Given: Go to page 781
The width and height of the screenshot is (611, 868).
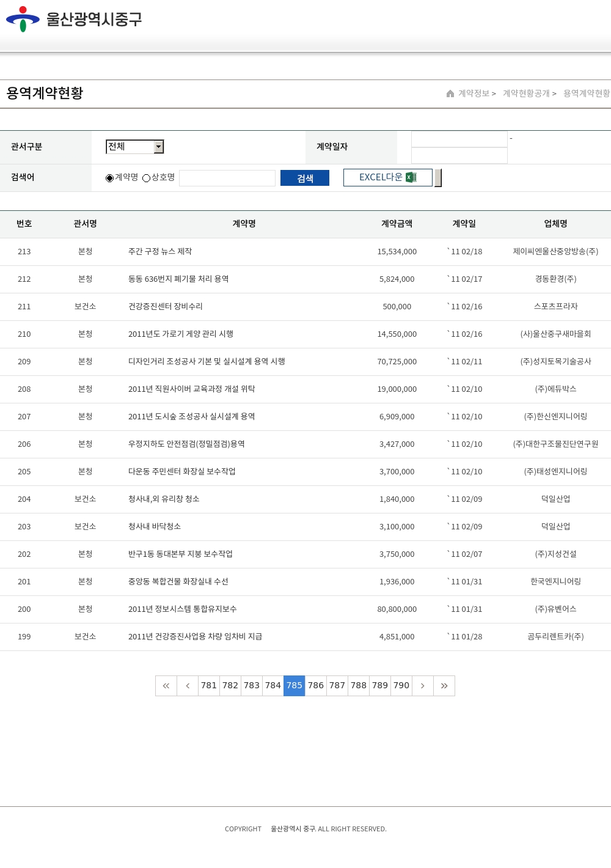Looking at the screenshot, I should tap(209, 686).
